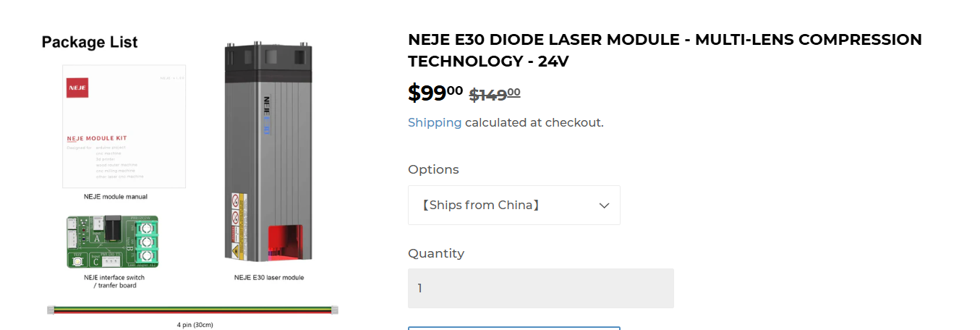980x330 pixels.
Task: Click the chevron arrow in Options selector
Action: [x=604, y=206]
